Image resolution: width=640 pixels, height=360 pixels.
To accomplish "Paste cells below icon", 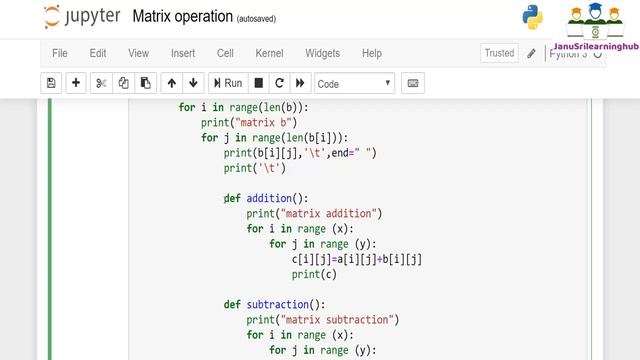I will [x=146, y=83].
